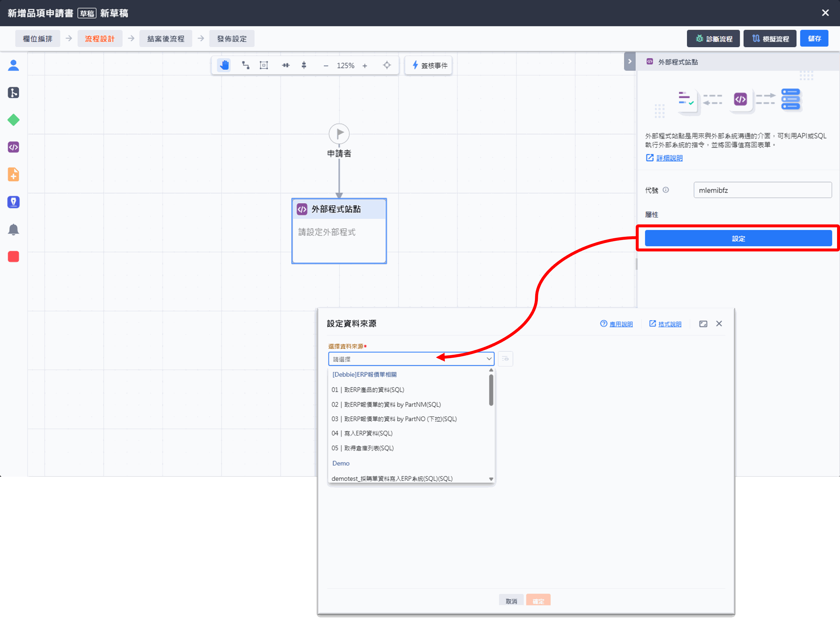
Task: Collapse the right properties panel arrow
Action: tap(630, 61)
